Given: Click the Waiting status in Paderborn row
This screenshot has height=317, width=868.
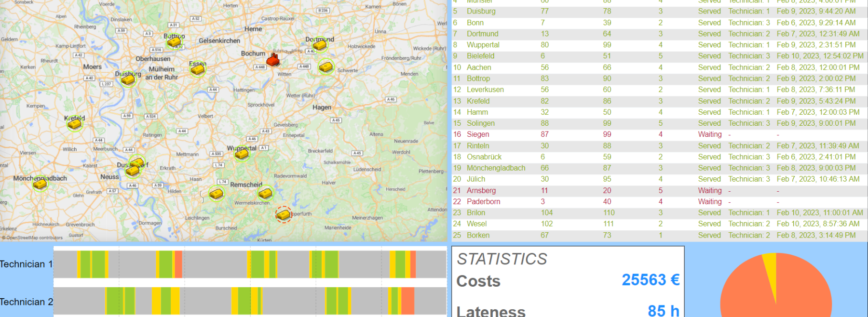Looking at the screenshot, I should pyautogui.click(x=710, y=202).
